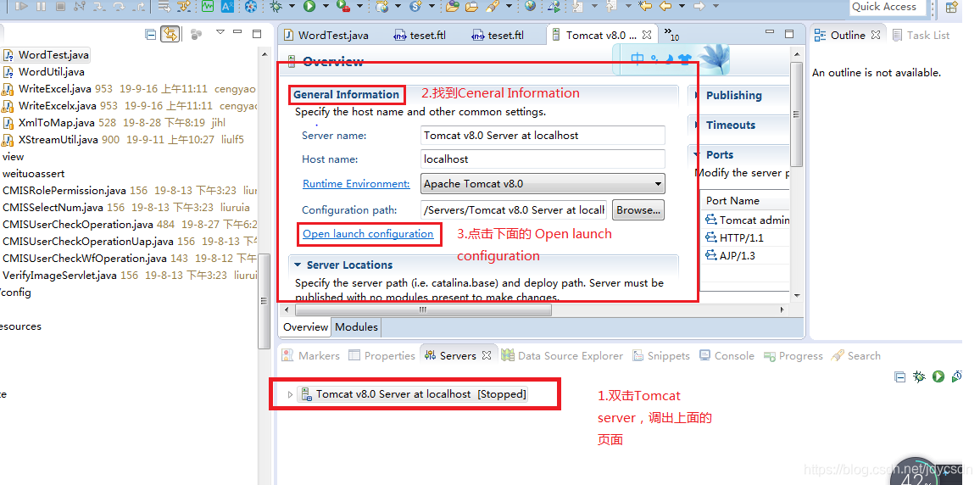
Task: Toggle Link with Editor in explorer
Action: (170, 35)
